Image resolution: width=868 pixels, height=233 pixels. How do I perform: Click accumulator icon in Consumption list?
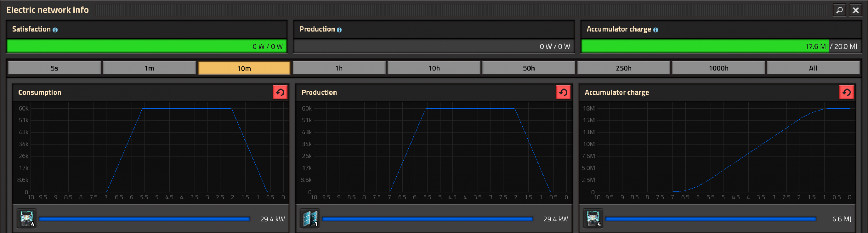tap(27, 219)
